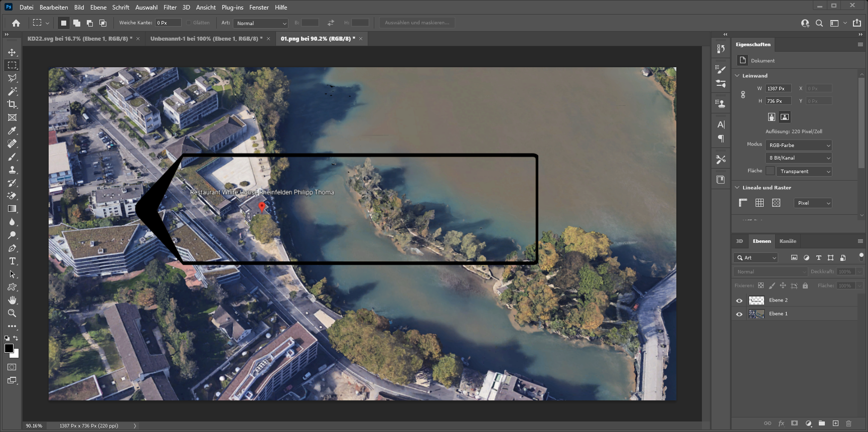Select the Lasso tool

tap(12, 78)
